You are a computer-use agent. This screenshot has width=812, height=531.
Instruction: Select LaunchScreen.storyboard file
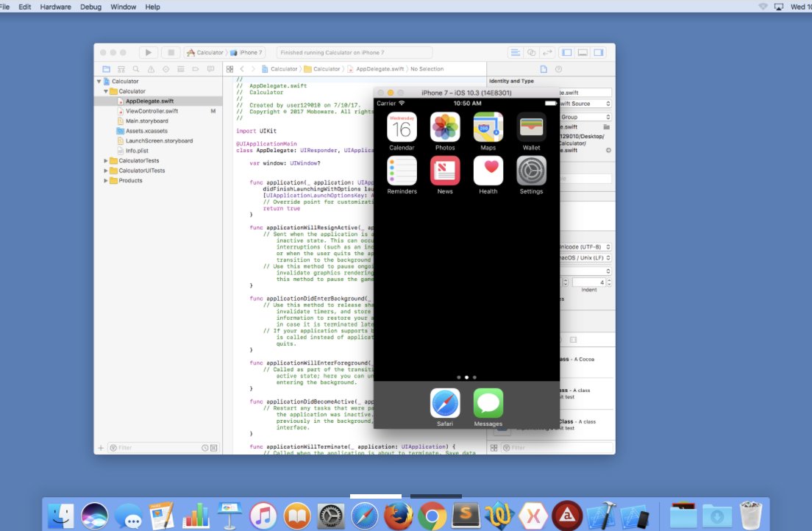point(158,140)
